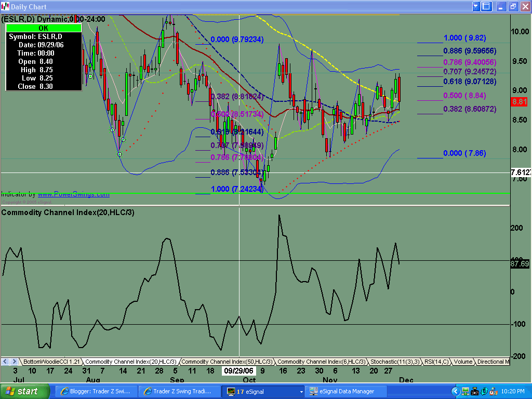Restore down the Daily Chart window
The height and width of the screenshot is (399, 532).
coord(513,6)
